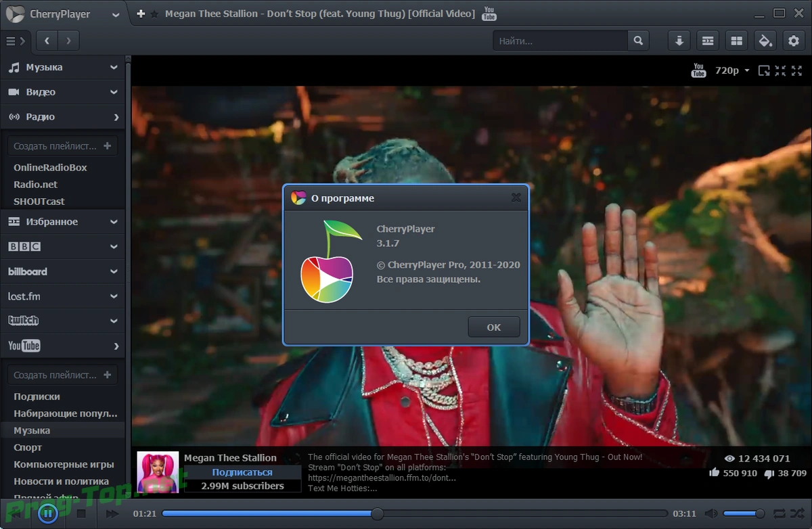Expand the billboard section
The width and height of the screenshot is (812, 529).
coord(62,271)
